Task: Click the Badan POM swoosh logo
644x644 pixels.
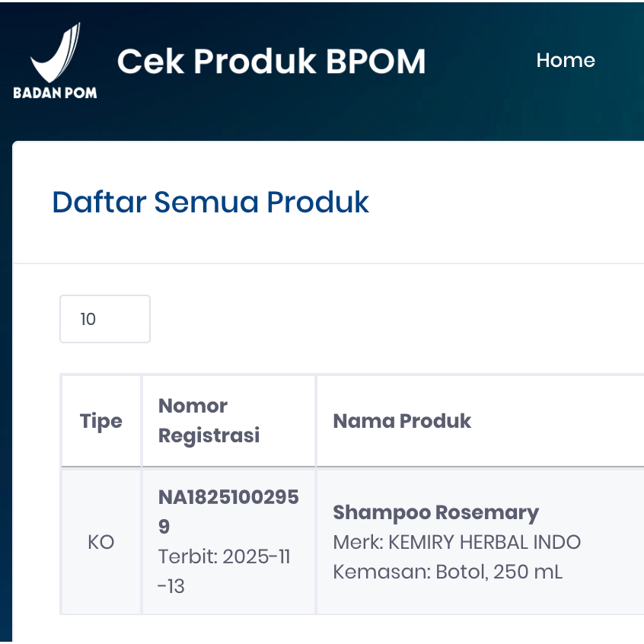Action: click(55, 53)
